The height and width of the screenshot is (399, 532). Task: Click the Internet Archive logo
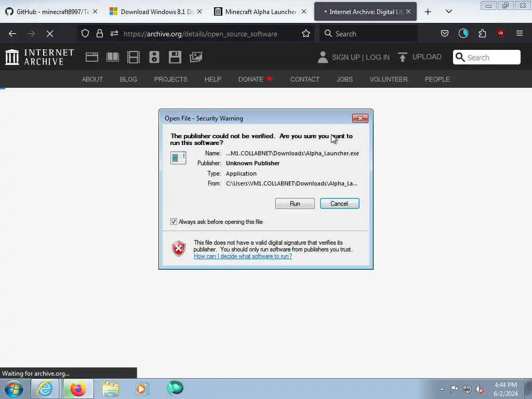pos(39,57)
